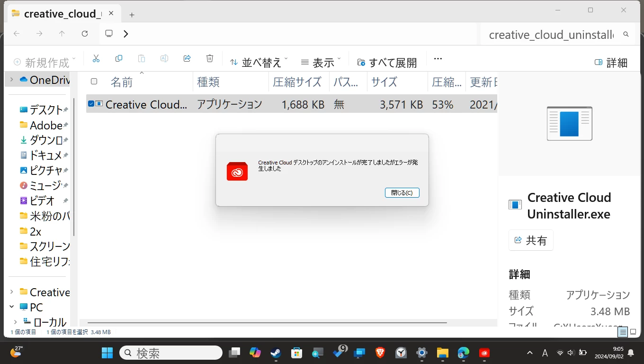Viewport: 644px width, 364px height.
Task: Expand the Creative tree node chevron
Action: click(12, 292)
